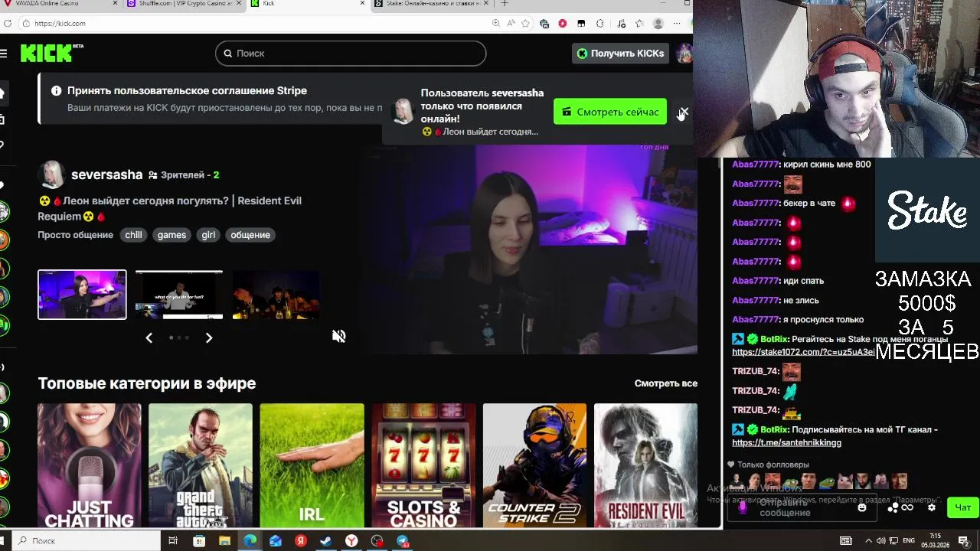Open the chat emoji picker

[x=862, y=507]
